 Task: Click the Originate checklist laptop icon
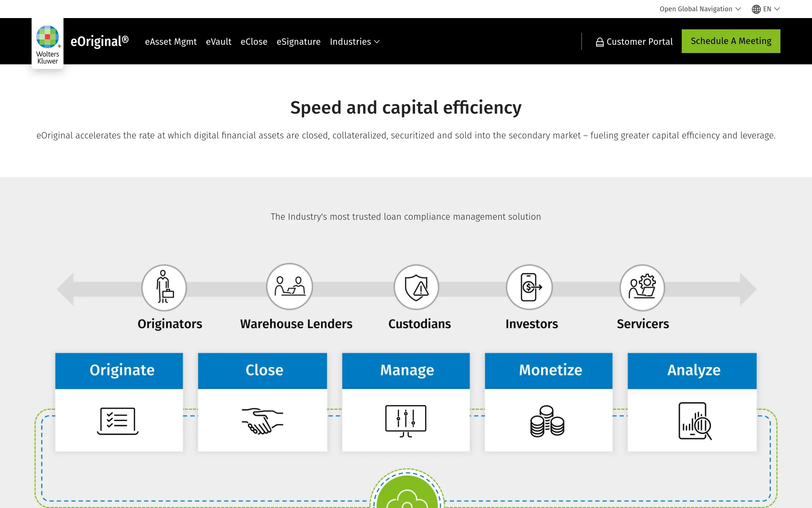(x=118, y=421)
